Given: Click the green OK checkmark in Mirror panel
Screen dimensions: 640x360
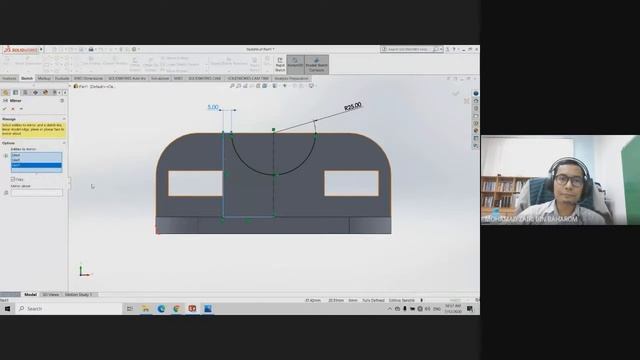Looking at the screenshot, I should pyautogui.click(x=4, y=109).
